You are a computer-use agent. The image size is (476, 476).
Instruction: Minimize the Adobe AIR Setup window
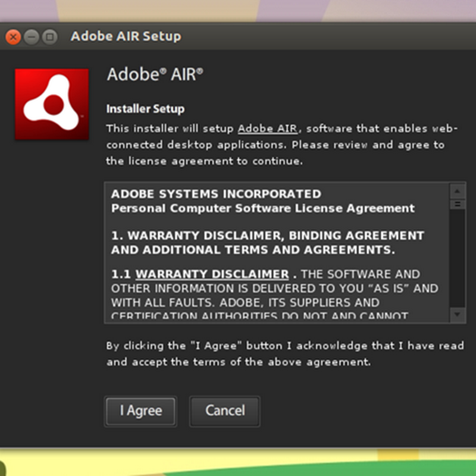tap(32, 37)
